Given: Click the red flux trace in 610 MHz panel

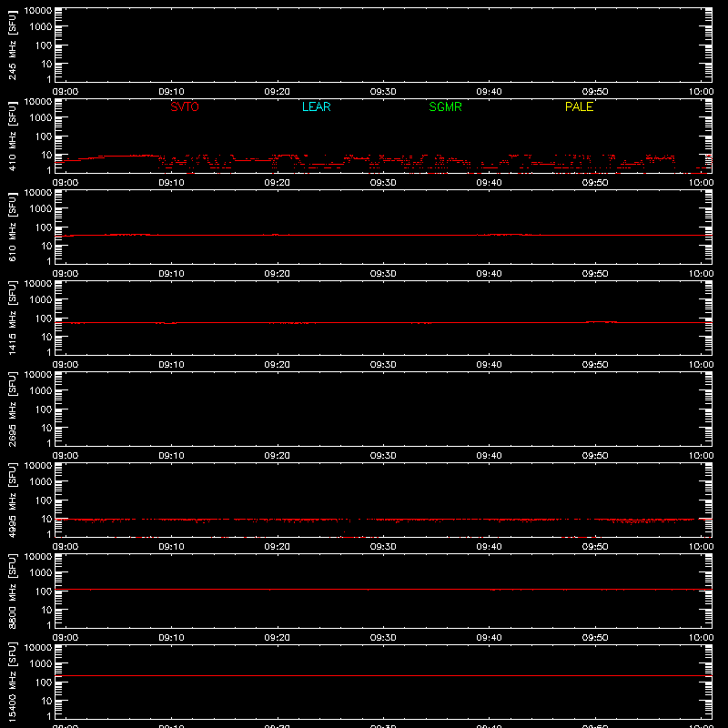Looking at the screenshot, I should 383,236.
